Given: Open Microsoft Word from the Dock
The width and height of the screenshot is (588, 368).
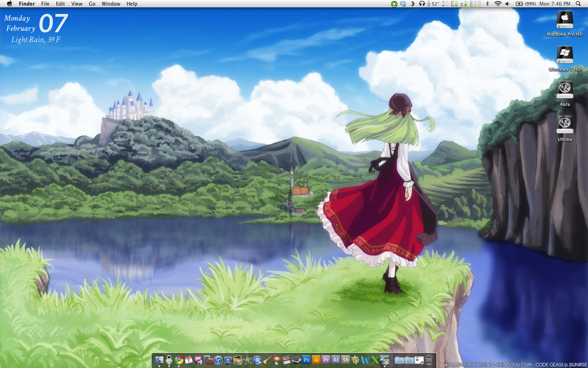Looking at the screenshot, I should tap(365, 360).
